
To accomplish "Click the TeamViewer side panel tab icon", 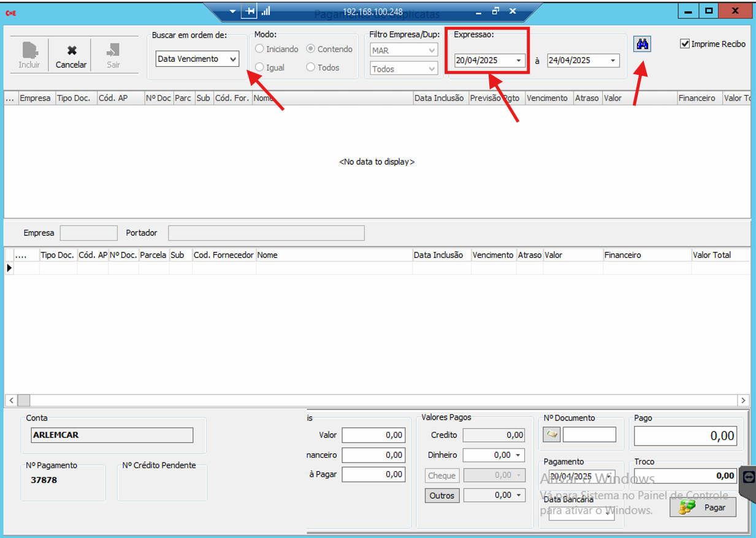I will click(749, 477).
